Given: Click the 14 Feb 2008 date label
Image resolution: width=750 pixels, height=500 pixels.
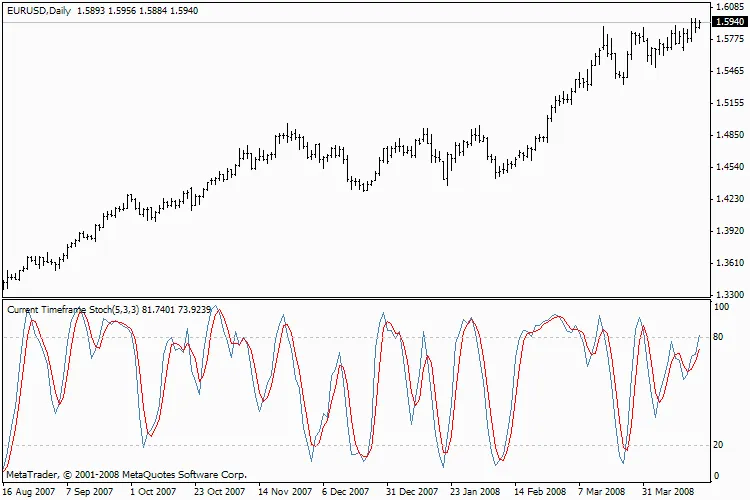Looking at the screenshot, I should tap(540, 492).
